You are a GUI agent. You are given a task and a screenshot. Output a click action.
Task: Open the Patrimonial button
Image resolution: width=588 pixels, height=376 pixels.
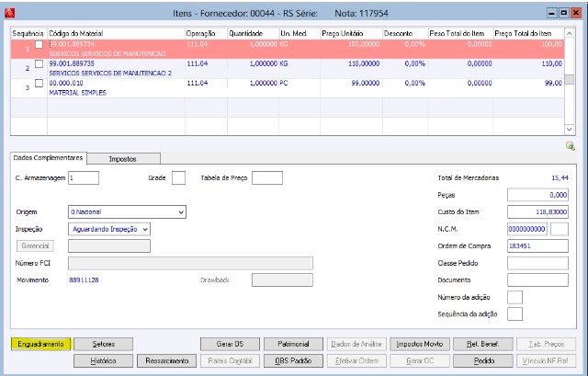(x=293, y=344)
